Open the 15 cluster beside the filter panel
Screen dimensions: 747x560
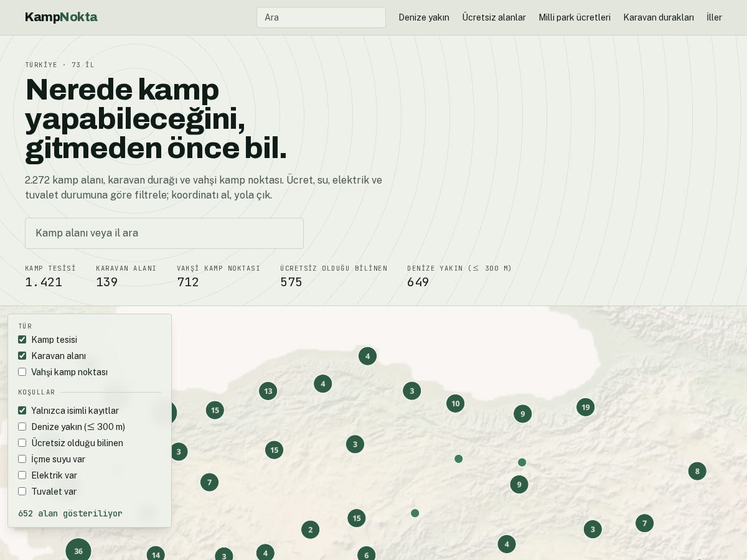215,410
